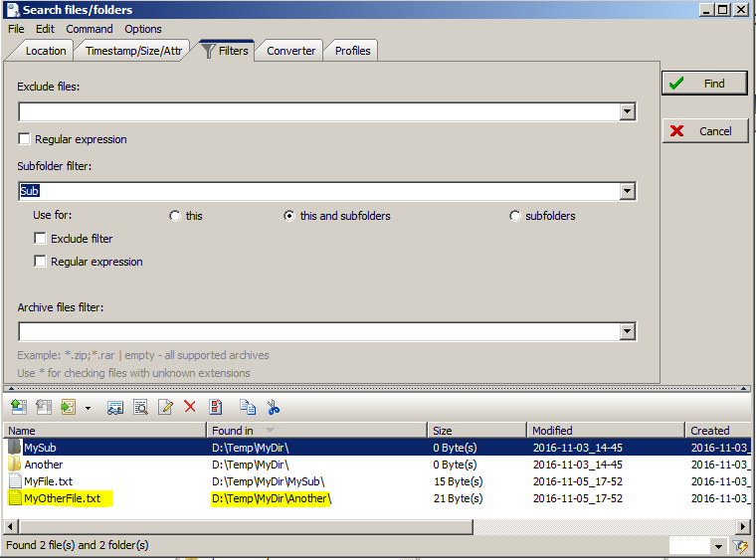Open the Subfolder filter dropdown list

pos(627,191)
